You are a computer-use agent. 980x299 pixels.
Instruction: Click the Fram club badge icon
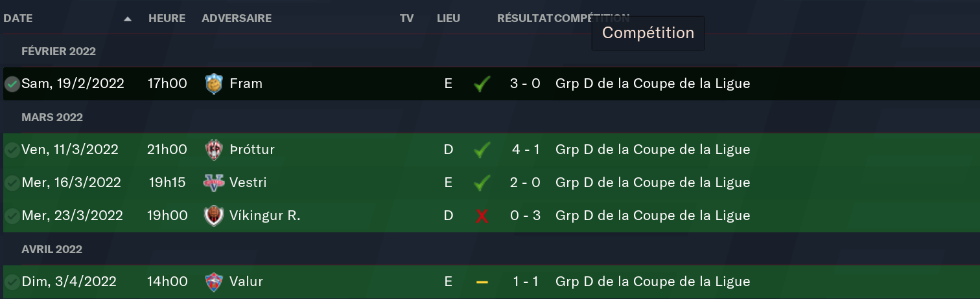point(213,84)
